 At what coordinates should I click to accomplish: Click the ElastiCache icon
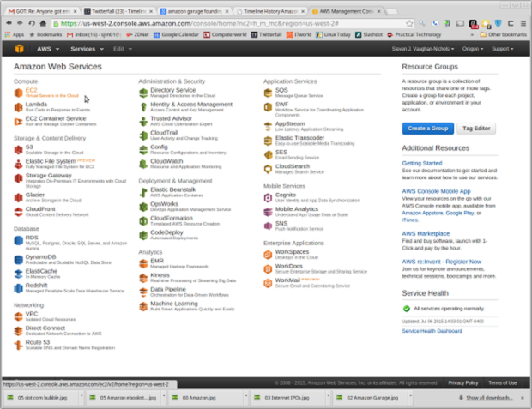point(18,274)
